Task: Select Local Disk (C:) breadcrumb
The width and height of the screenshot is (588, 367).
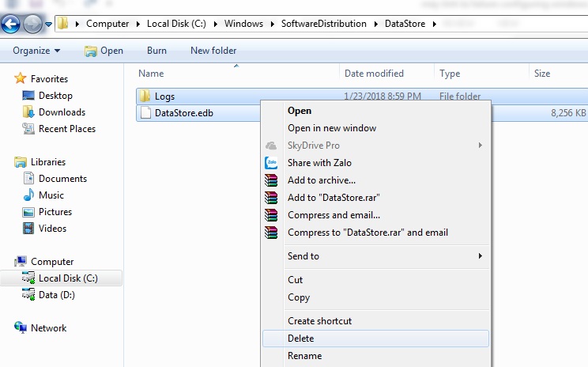Action: pyautogui.click(x=176, y=24)
